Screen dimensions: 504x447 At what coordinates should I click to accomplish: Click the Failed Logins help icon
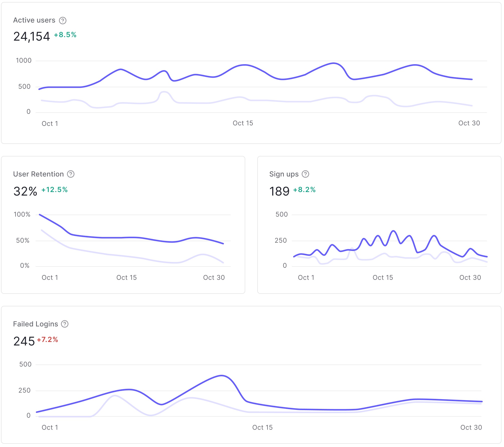[x=65, y=324]
